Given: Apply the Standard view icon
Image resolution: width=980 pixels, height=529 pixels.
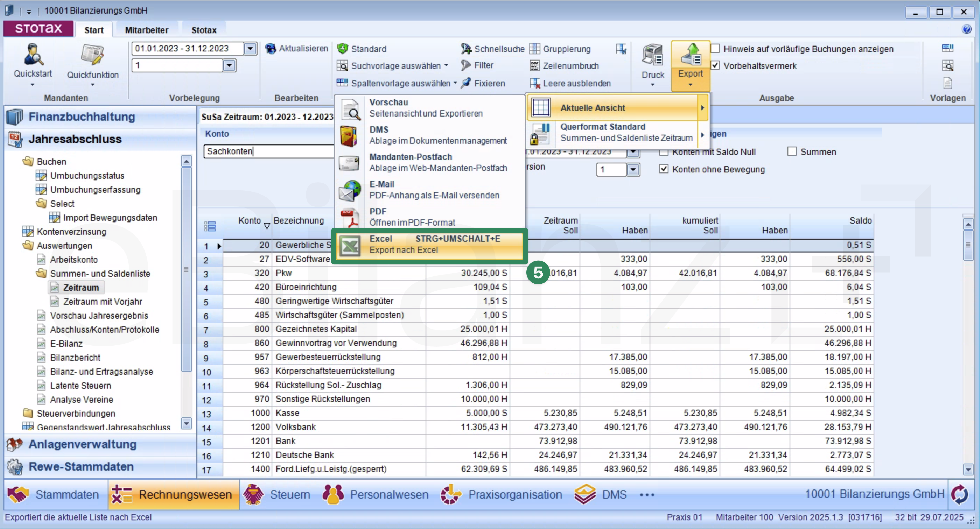Looking at the screenshot, I should [343, 49].
